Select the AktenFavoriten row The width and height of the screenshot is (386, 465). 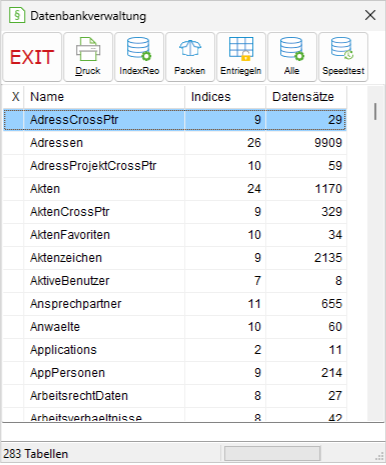[x=175, y=235]
